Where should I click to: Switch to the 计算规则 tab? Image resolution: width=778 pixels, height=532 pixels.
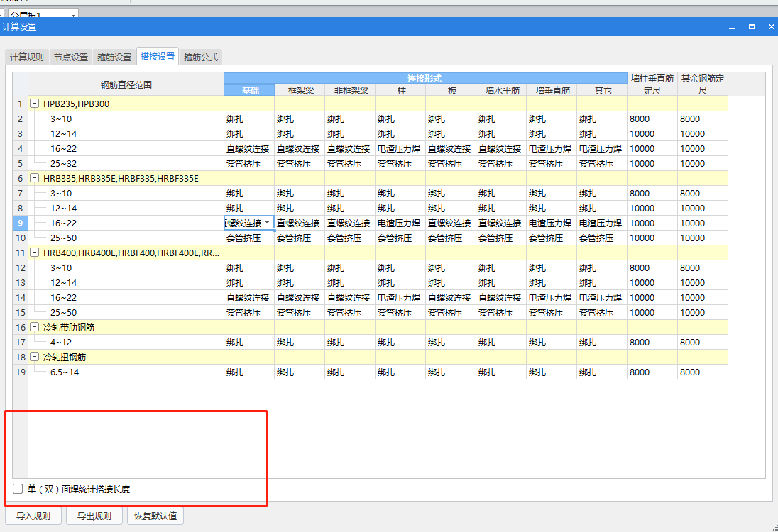tap(27, 57)
